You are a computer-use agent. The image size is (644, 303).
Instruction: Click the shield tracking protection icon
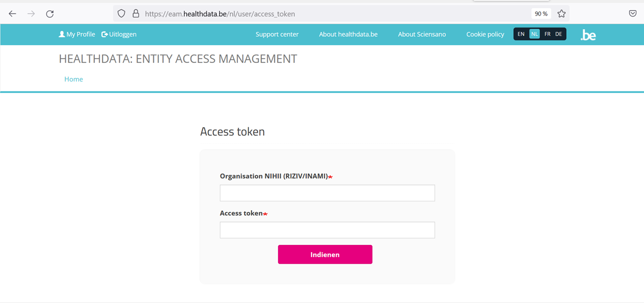[121, 14]
